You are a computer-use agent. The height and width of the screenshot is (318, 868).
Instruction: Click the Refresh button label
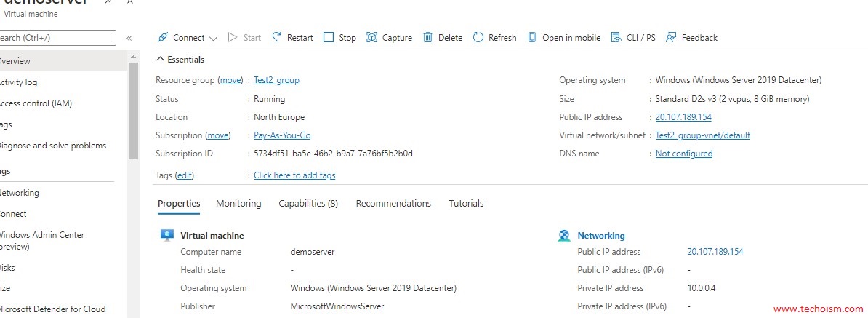(x=502, y=38)
